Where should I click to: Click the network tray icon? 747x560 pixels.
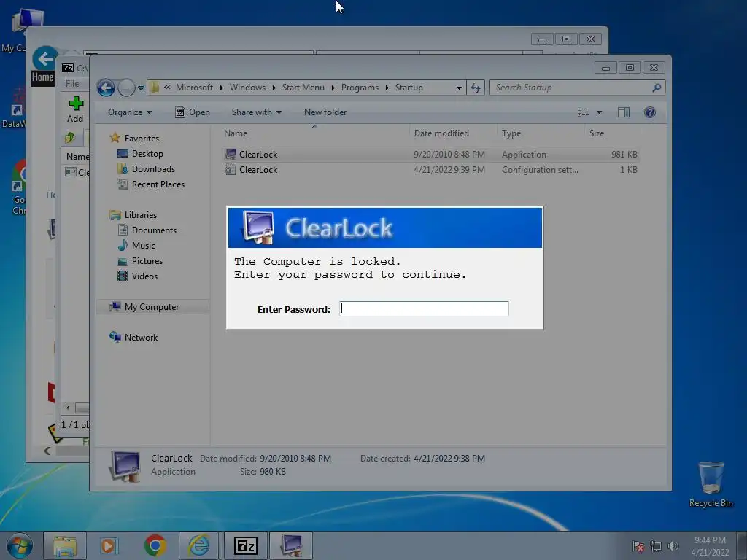(656, 546)
